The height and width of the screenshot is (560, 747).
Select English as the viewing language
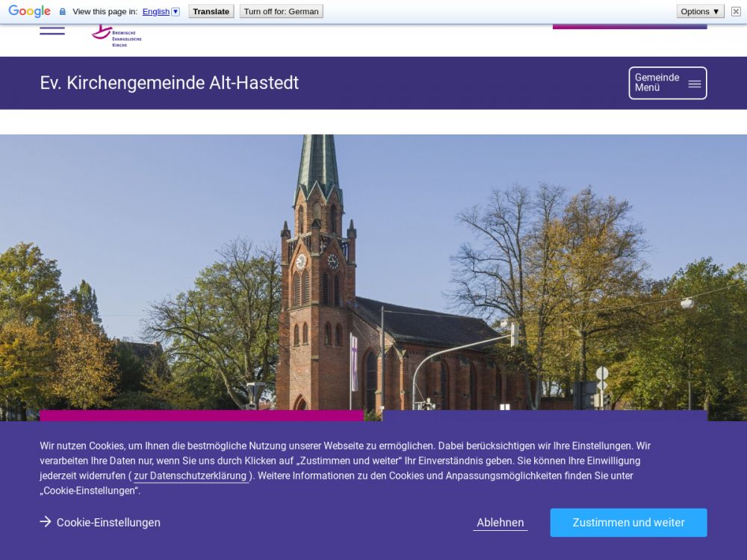tap(155, 12)
